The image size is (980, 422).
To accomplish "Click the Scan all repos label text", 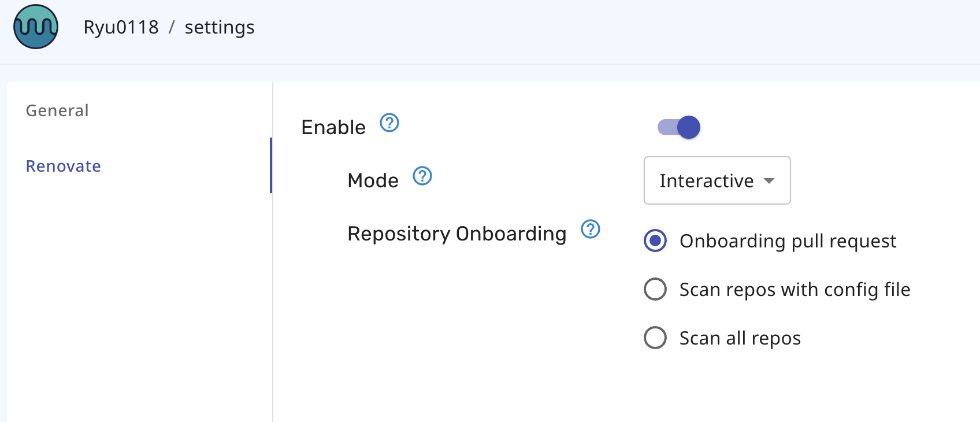I will pos(740,338).
